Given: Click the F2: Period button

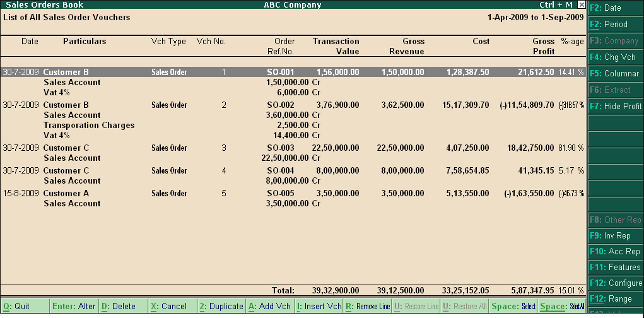Looking at the screenshot, I should coord(616,24).
